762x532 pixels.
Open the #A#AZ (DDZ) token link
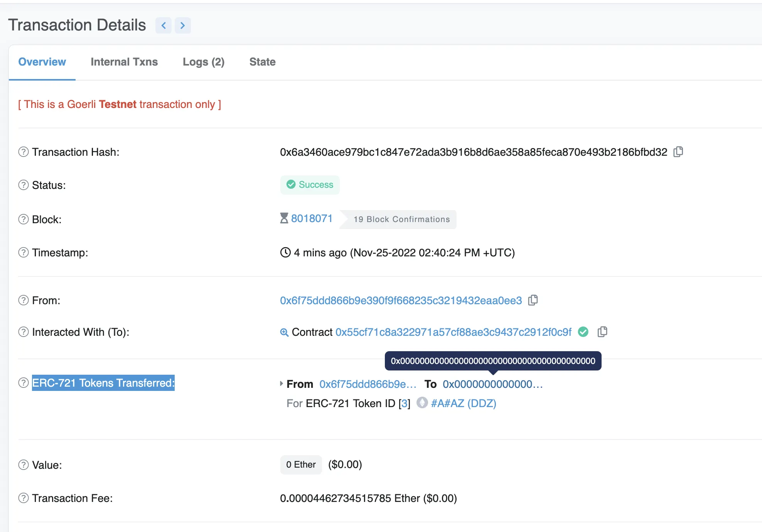[x=463, y=403]
